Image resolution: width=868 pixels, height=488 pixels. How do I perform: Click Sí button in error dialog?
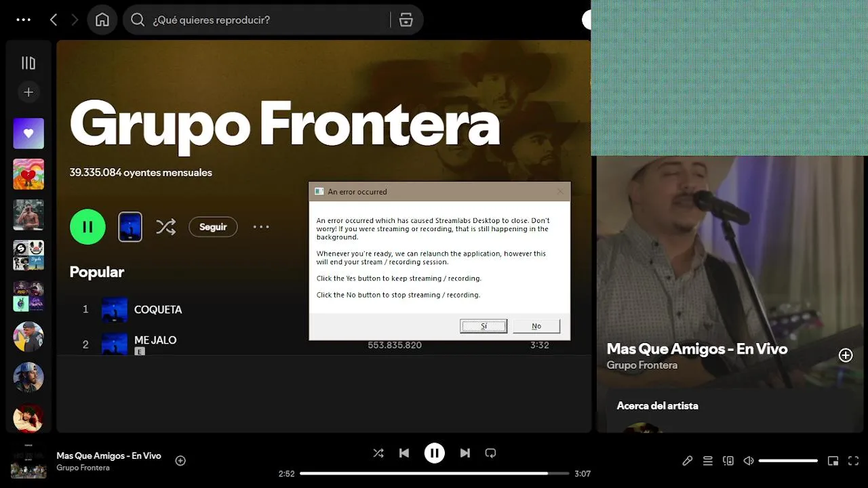point(484,326)
